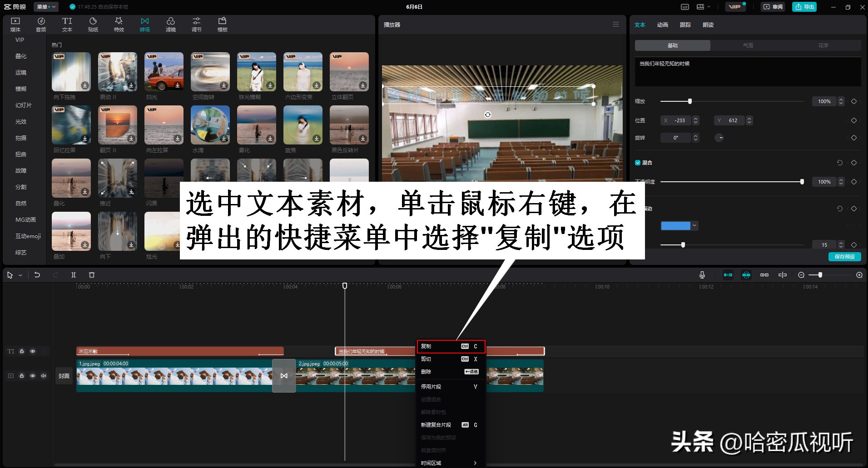Switch to the 特效 effects panel
This screenshot has height=468, width=868.
[x=119, y=24]
